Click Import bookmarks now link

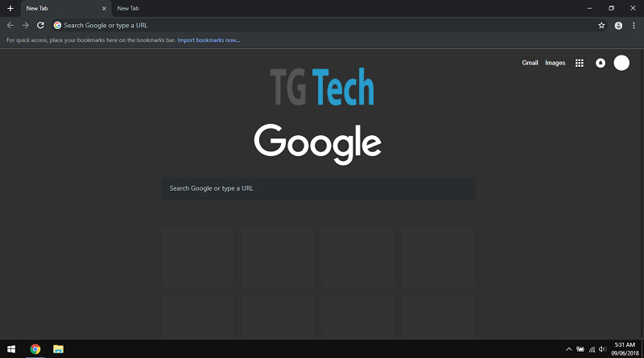208,40
